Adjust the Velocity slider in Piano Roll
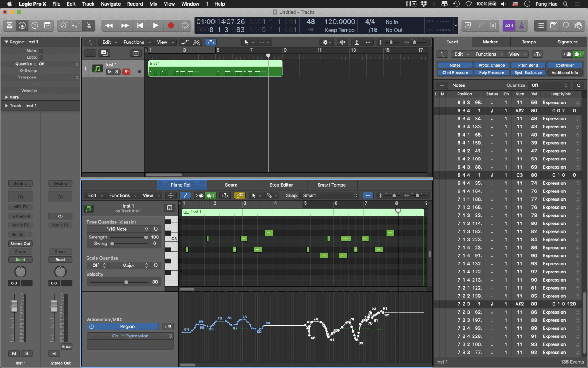The image size is (588, 368). pos(126,282)
